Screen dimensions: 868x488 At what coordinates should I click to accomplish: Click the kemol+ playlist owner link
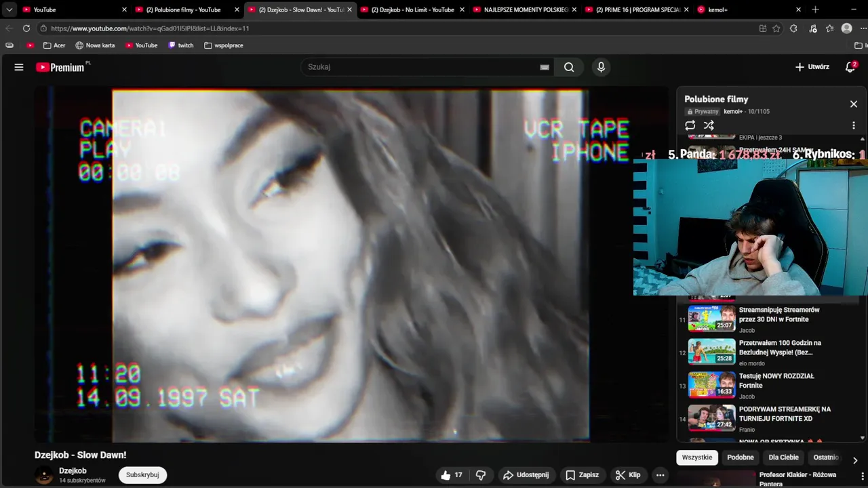[x=733, y=112]
